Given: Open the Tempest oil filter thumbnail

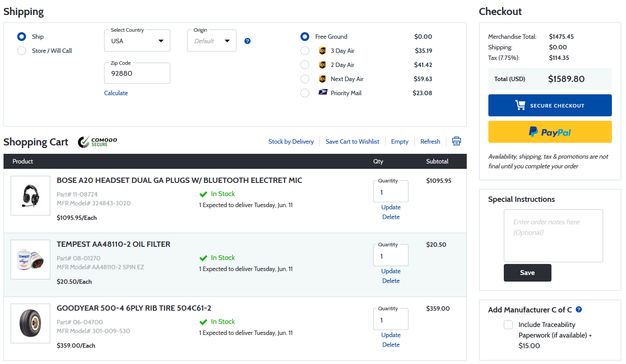Looking at the screenshot, I should 30,260.
